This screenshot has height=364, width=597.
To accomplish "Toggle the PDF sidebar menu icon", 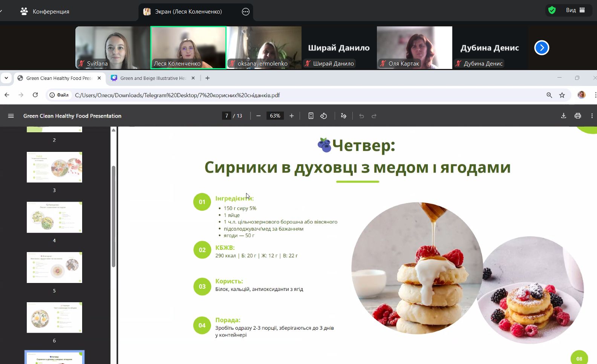I will [11, 116].
